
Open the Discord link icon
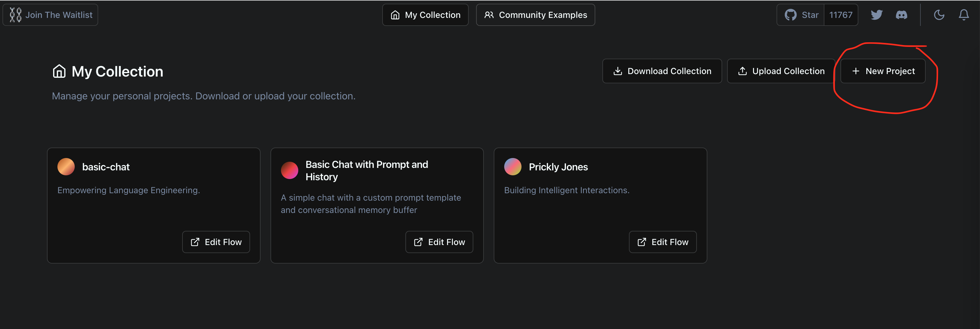(901, 15)
